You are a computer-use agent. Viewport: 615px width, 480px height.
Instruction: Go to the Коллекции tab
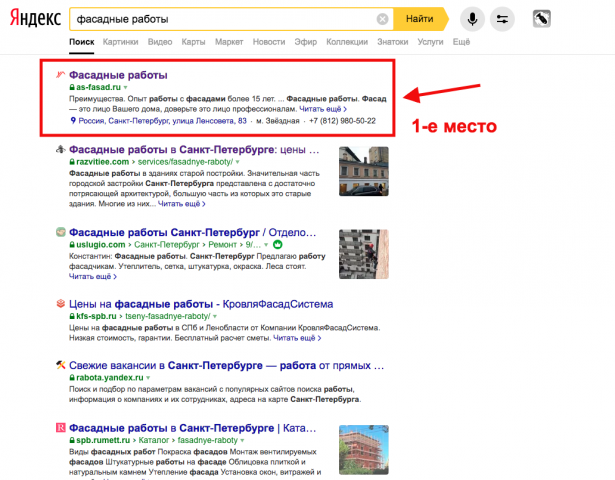tap(347, 42)
